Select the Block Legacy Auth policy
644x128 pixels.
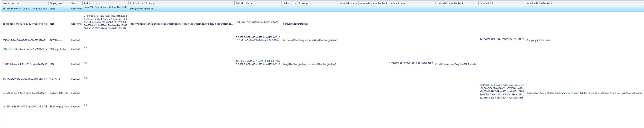tap(59, 107)
